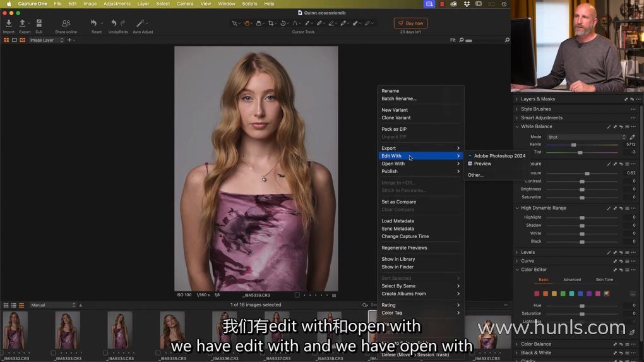Screen dimensions: 644x362
Task: Select the Pan hand cursor tool
Action: pyautogui.click(x=247, y=23)
